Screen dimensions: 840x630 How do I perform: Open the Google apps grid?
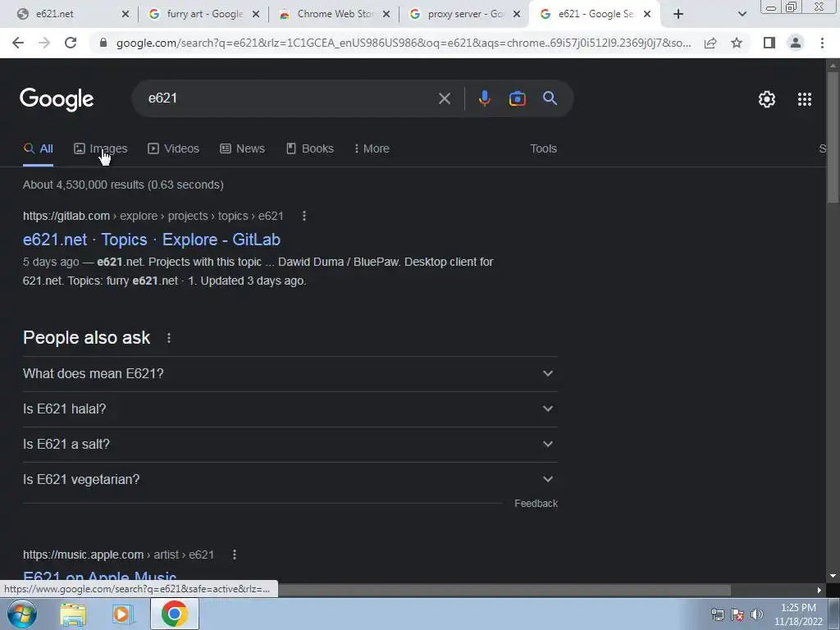805,99
